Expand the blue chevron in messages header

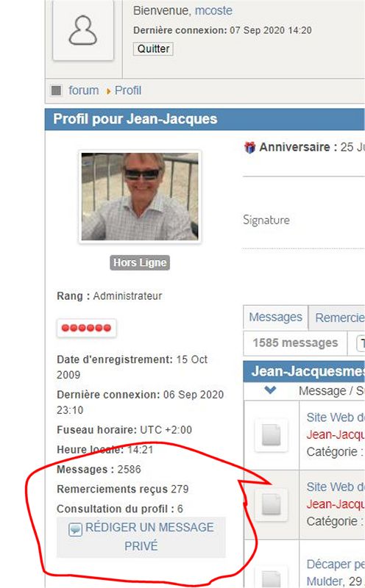[x=270, y=390]
